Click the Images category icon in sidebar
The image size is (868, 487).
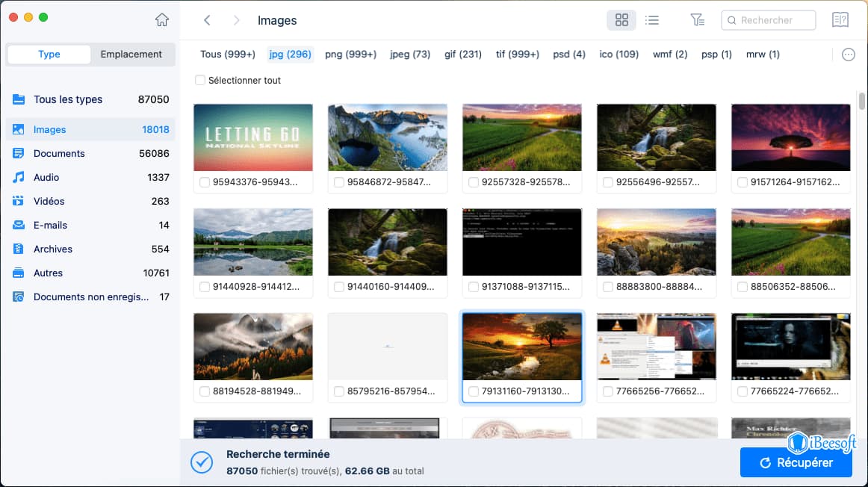point(18,129)
